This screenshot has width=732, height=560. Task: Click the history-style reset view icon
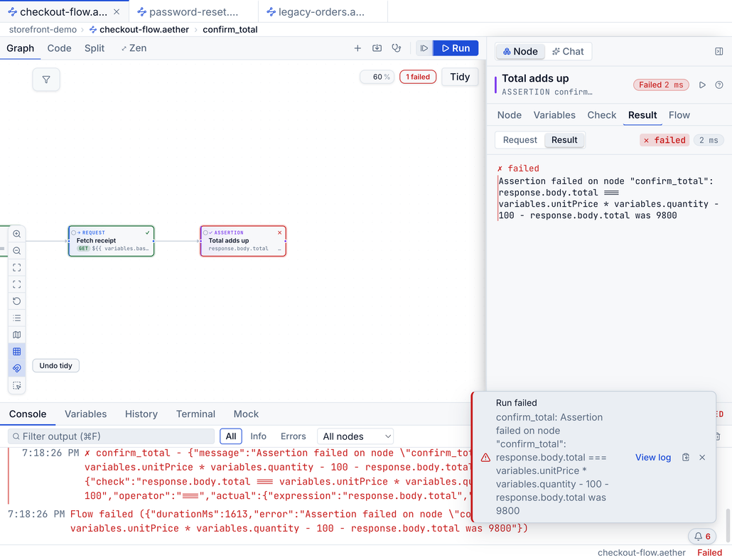click(x=17, y=301)
